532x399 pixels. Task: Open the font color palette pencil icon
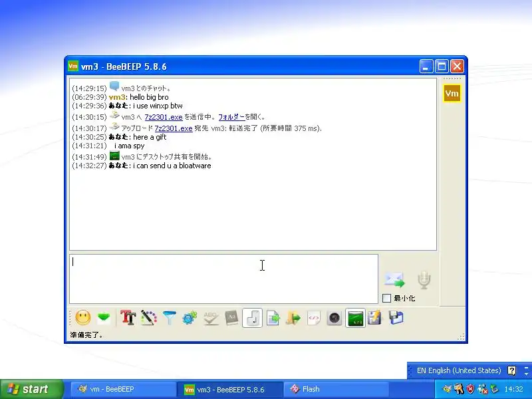pos(149,318)
